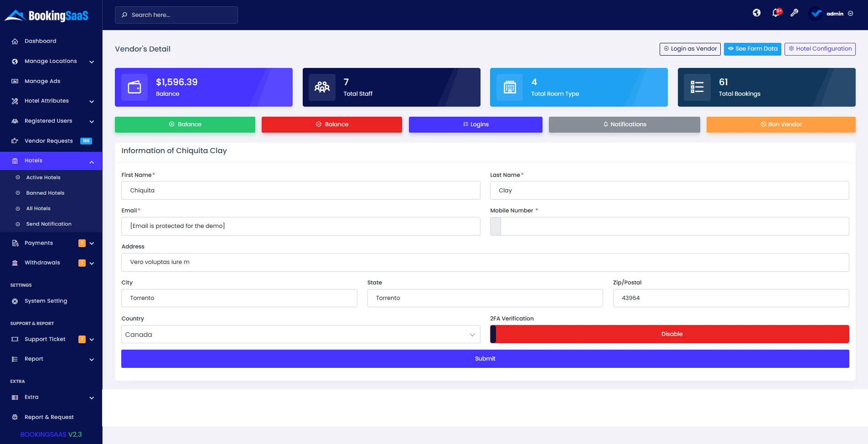Click the wrench settings icon in top bar
The width and height of the screenshot is (868, 444).
pos(795,13)
